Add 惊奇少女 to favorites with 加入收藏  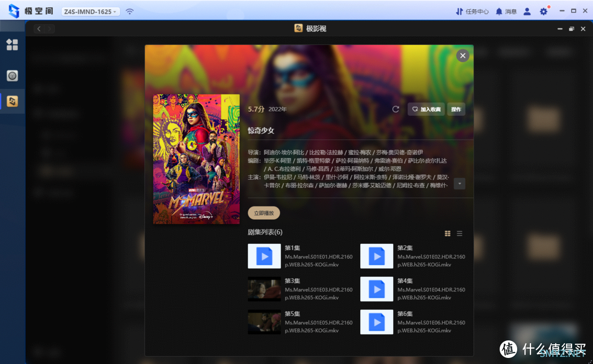(x=427, y=109)
